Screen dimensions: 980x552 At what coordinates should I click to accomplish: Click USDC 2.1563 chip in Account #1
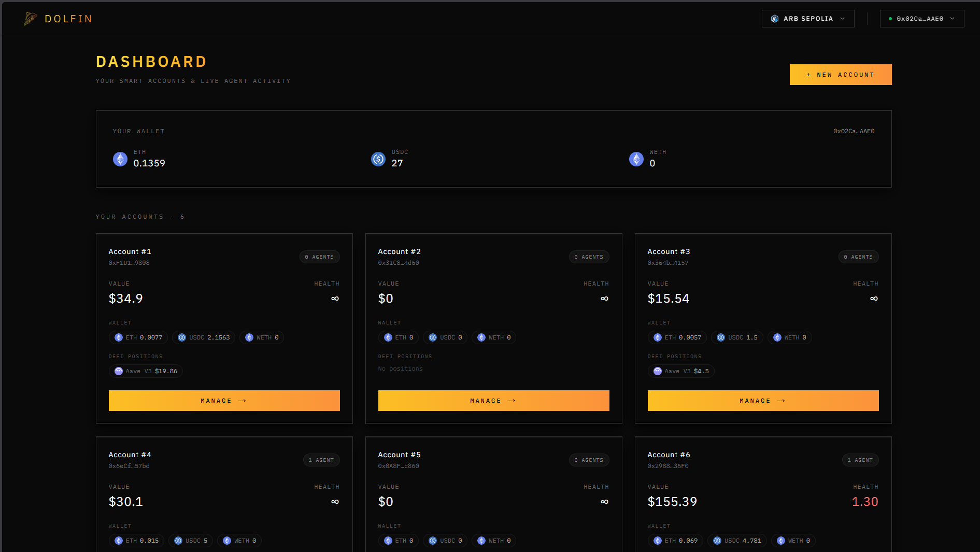[x=204, y=337]
